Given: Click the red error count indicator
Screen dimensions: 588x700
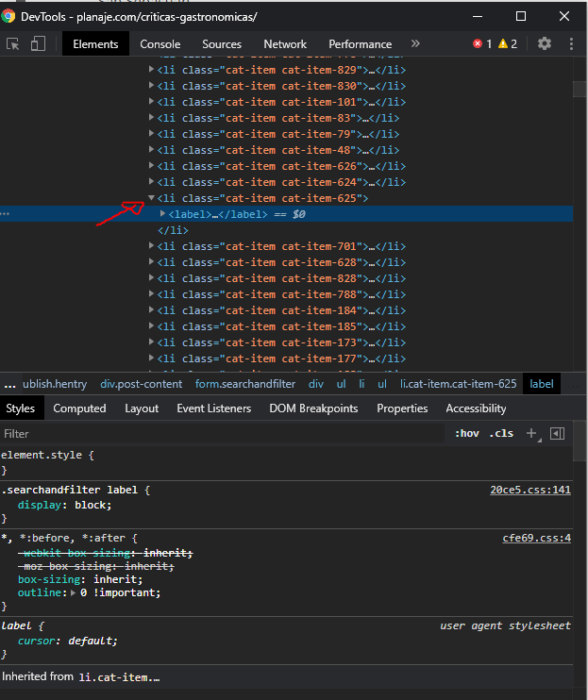Looking at the screenshot, I should coord(482,43).
